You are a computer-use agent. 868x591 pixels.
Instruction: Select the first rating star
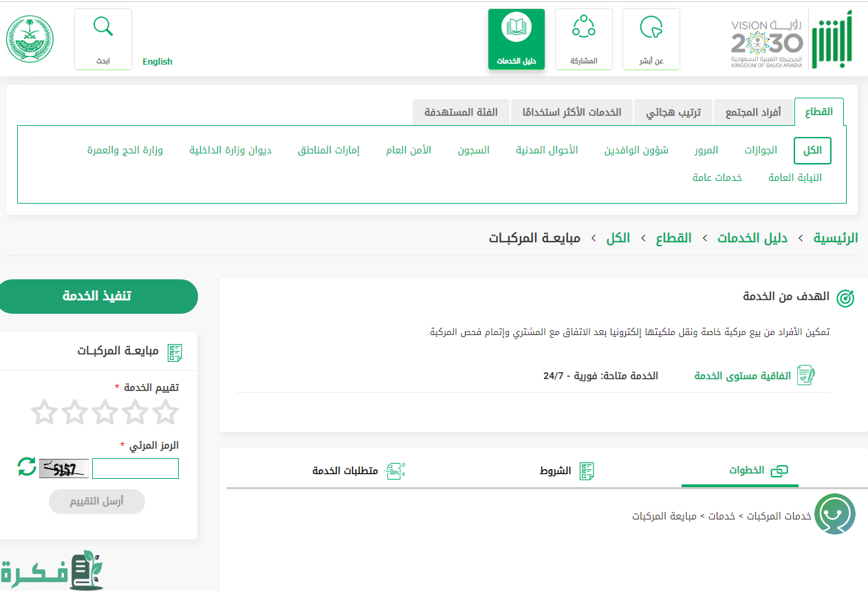pyautogui.click(x=165, y=412)
